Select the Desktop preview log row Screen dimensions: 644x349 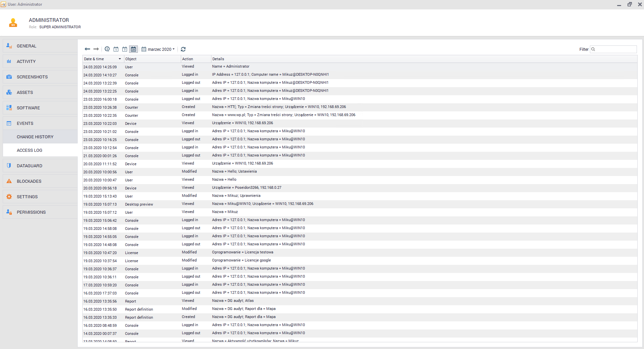coord(139,204)
